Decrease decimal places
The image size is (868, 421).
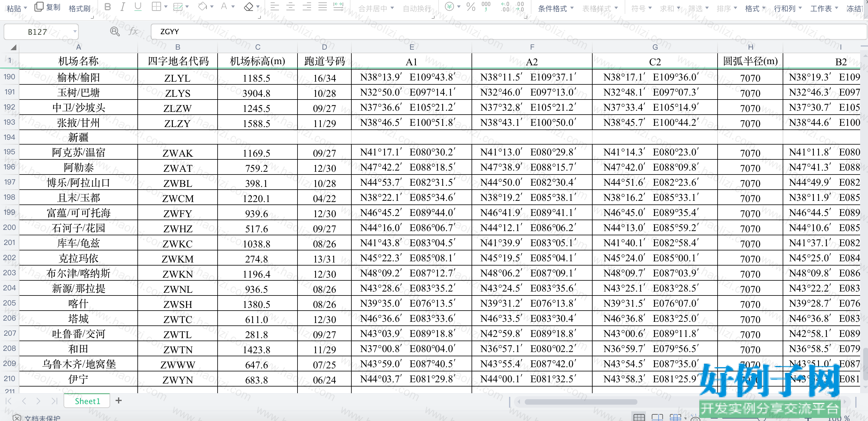pos(520,7)
